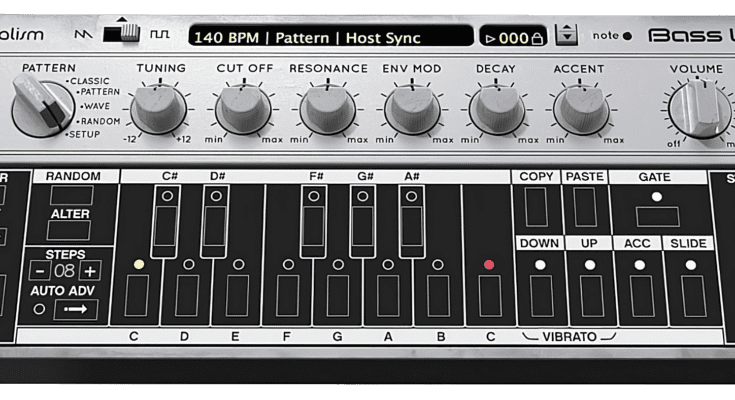The width and height of the screenshot is (735, 400).
Task: Select the Setup label on Pattern dial
Action: pos(83,133)
